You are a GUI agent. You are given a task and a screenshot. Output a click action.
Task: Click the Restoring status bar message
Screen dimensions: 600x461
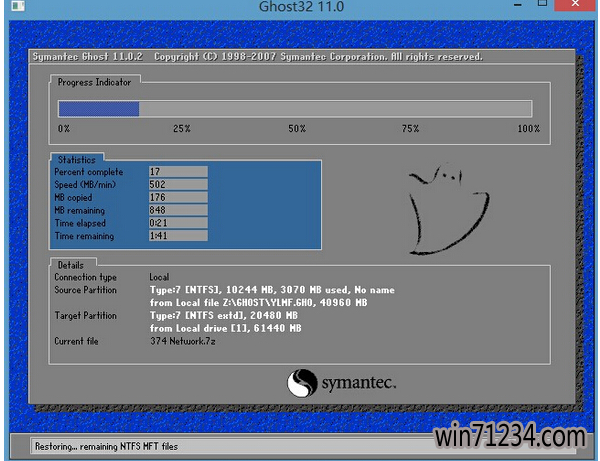click(x=106, y=445)
